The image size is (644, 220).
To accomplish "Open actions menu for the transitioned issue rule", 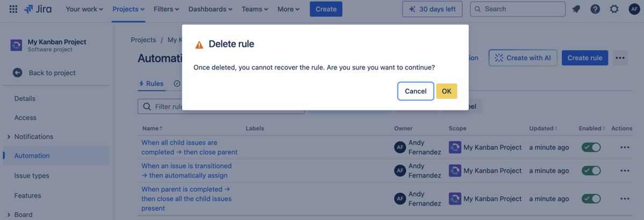I will (x=624, y=171).
